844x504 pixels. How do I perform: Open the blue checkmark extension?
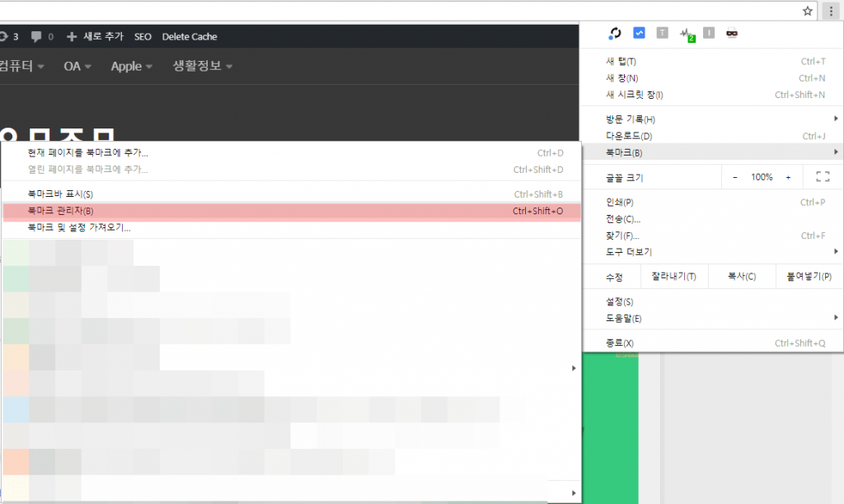coord(640,33)
